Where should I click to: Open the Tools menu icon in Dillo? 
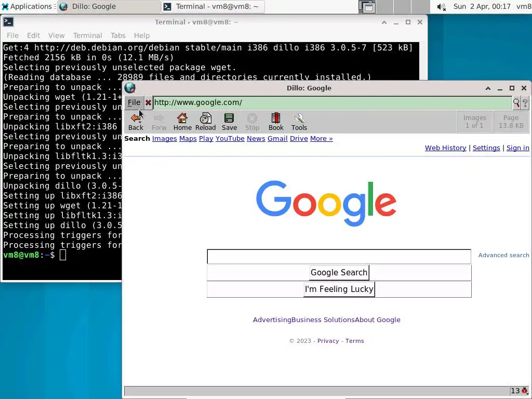(x=299, y=122)
